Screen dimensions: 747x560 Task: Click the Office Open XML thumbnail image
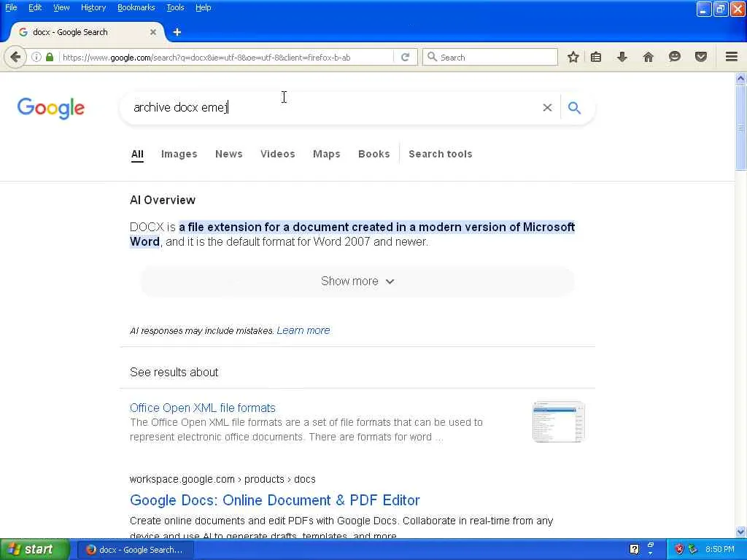click(x=558, y=422)
